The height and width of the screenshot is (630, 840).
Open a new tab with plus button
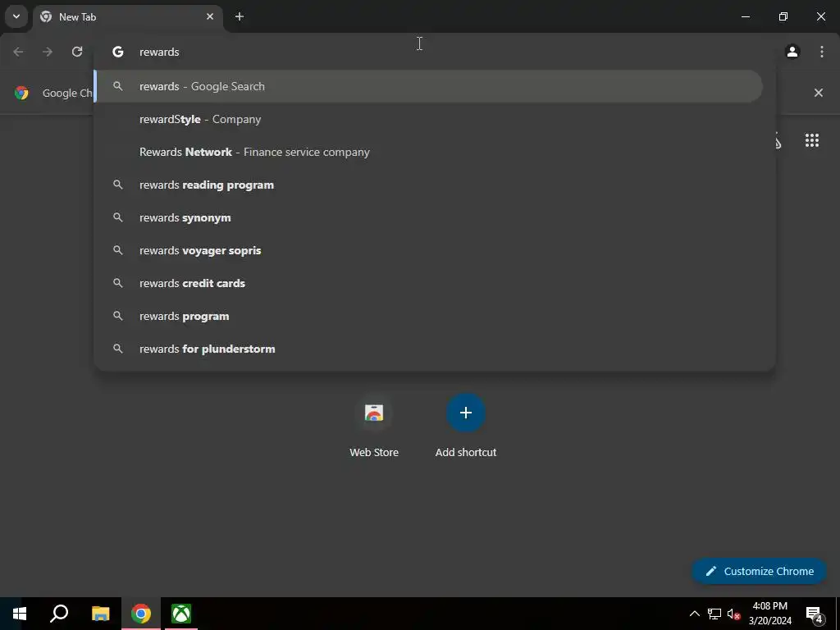pos(240,16)
